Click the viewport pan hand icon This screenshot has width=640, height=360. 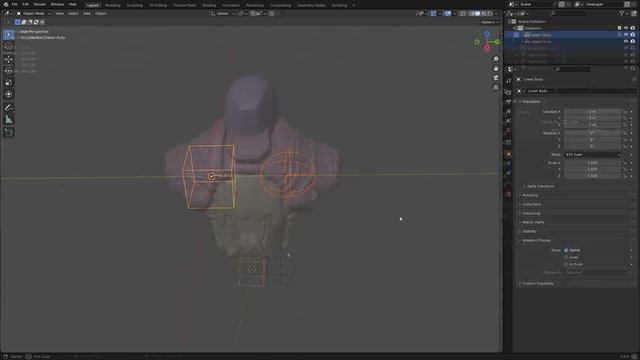[496, 69]
